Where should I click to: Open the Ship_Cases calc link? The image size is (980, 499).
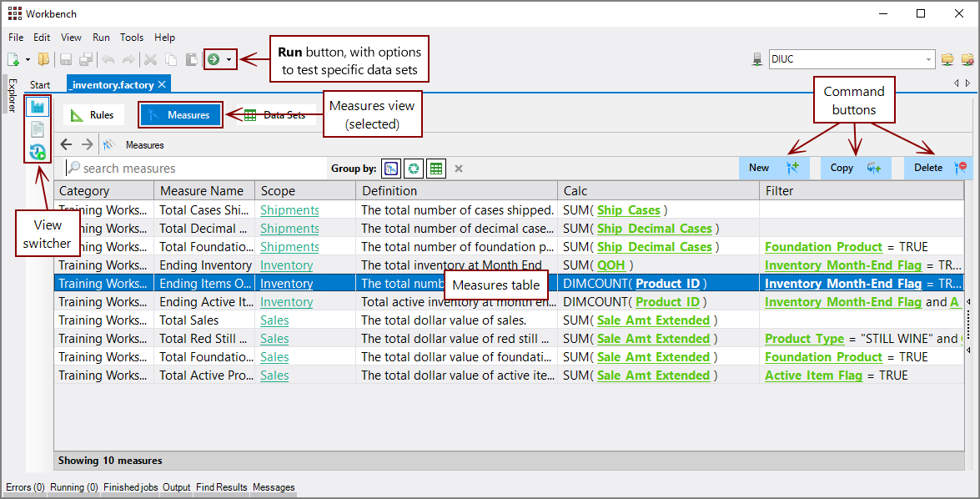[x=629, y=210]
